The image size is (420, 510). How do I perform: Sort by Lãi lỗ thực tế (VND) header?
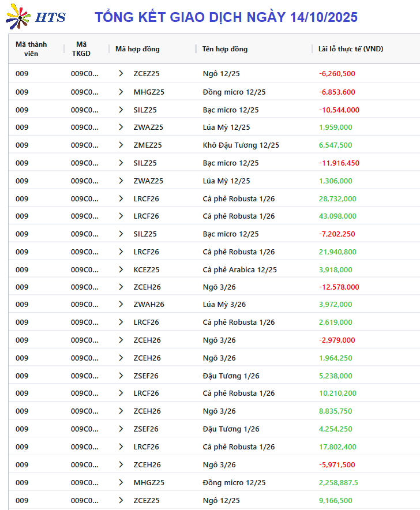coord(350,49)
